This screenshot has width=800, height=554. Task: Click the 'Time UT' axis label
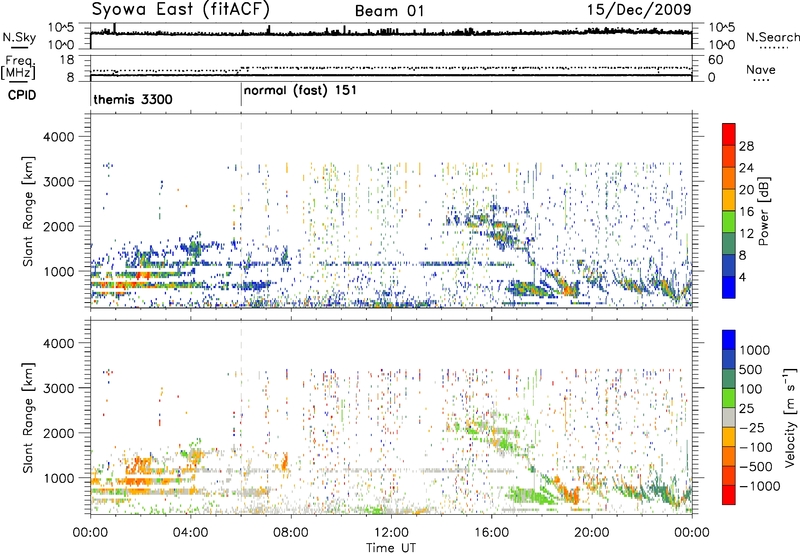coord(391,547)
